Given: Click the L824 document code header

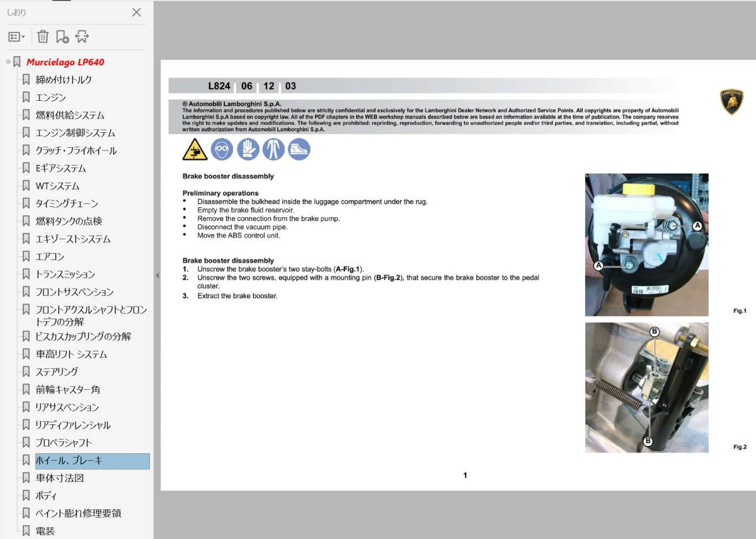Looking at the screenshot, I should (219, 86).
